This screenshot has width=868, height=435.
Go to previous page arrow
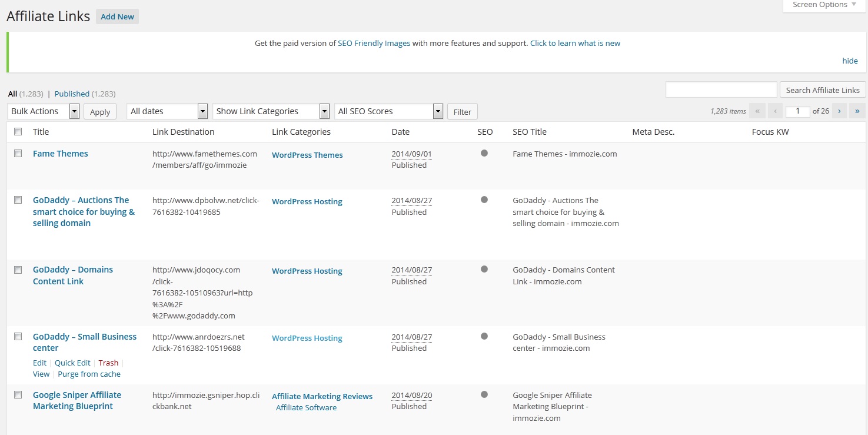pyautogui.click(x=776, y=111)
